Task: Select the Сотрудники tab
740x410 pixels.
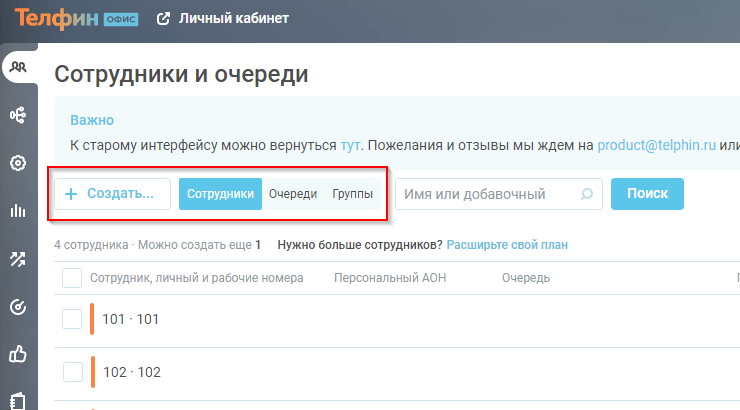Action: [220, 194]
